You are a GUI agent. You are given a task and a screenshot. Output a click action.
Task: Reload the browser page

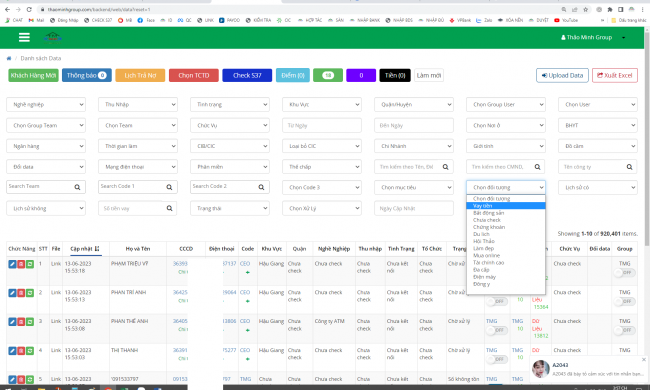point(29,9)
